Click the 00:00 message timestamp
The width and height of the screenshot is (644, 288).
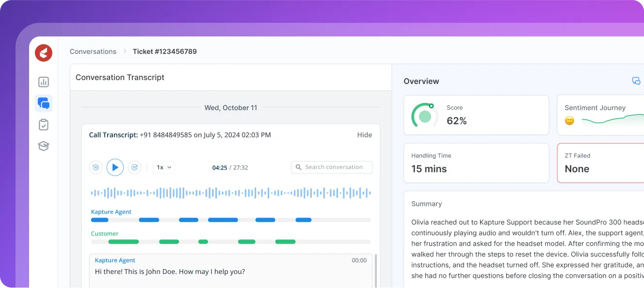(359, 260)
